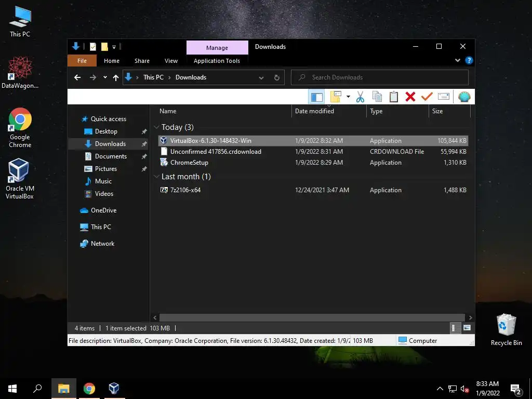Collapse the Today (3) group
Viewport: 532px width, 399px height.
click(x=156, y=127)
